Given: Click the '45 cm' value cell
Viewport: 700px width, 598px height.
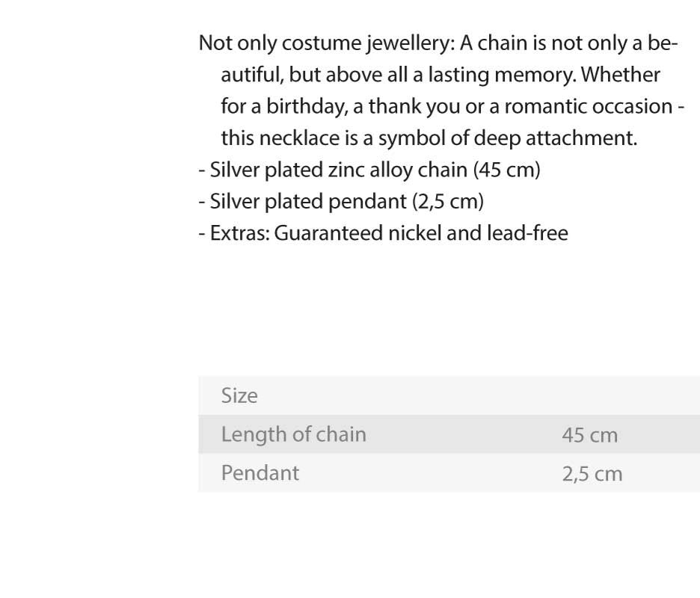Looking at the screenshot, I should click(x=590, y=435).
